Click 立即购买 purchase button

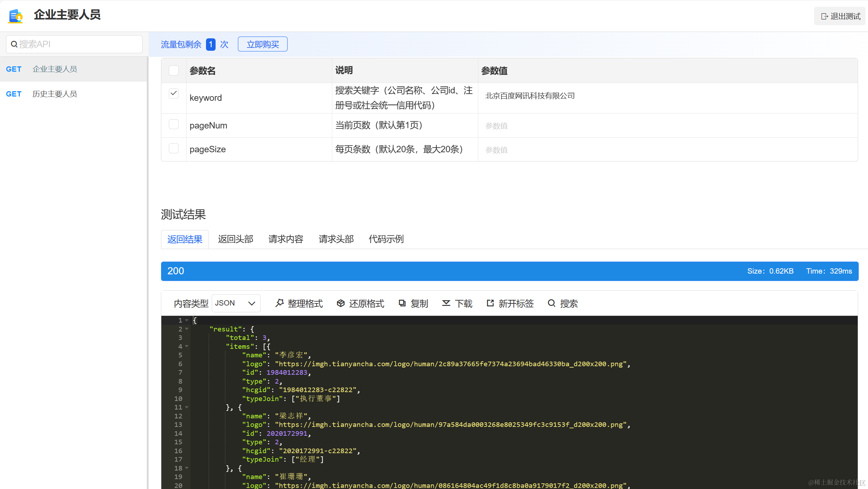[263, 44]
